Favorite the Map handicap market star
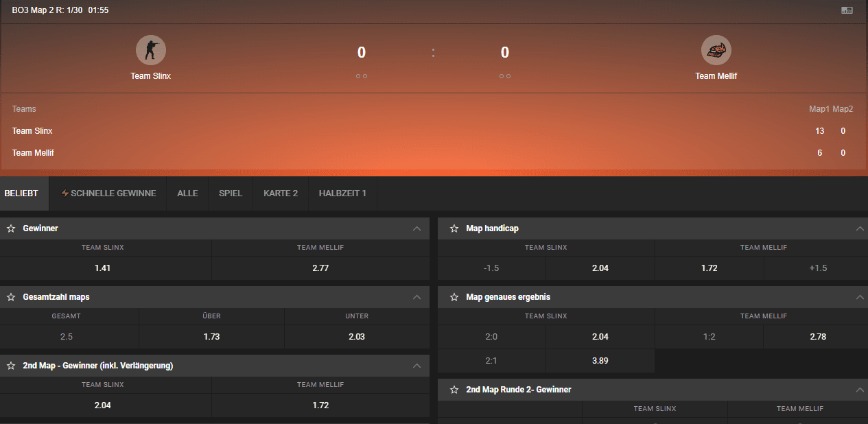The image size is (868, 424). point(454,228)
